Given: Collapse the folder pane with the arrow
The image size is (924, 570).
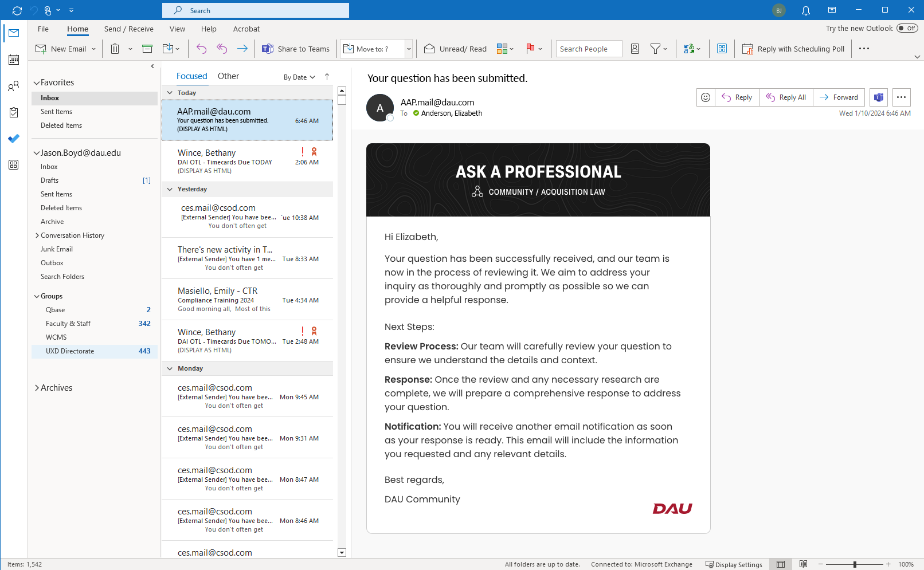Looking at the screenshot, I should (152, 66).
